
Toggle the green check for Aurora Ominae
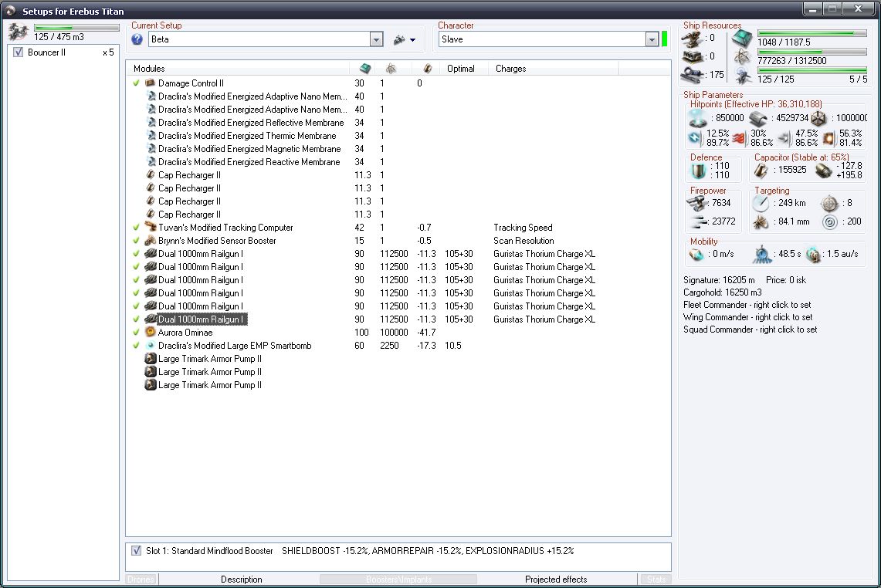coord(136,333)
